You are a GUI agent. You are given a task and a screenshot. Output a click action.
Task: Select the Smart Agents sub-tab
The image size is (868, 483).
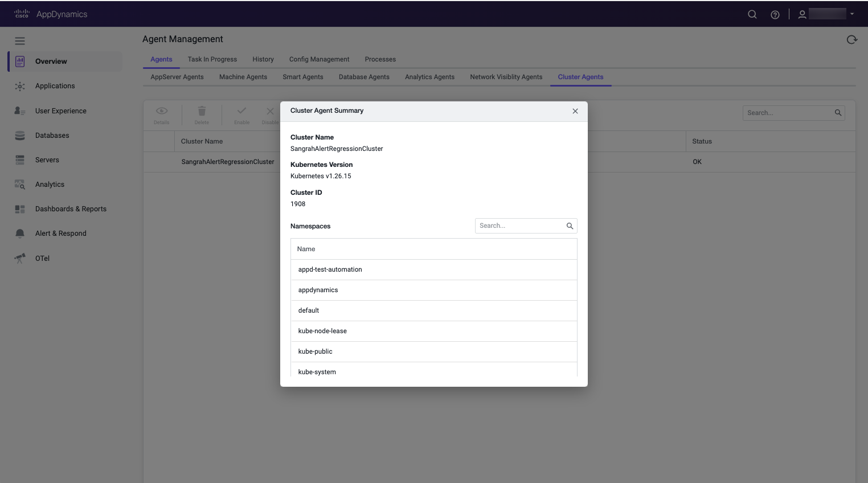(x=303, y=77)
